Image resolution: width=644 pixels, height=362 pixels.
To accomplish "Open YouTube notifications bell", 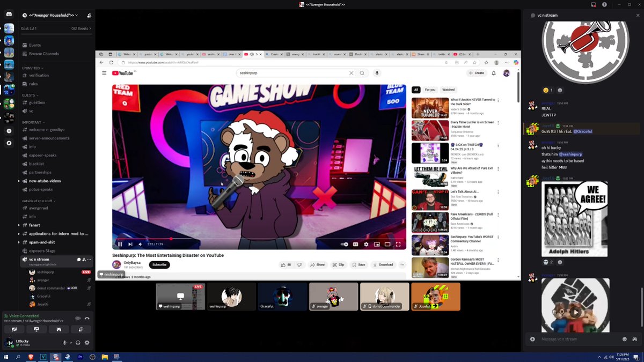I will [x=494, y=73].
